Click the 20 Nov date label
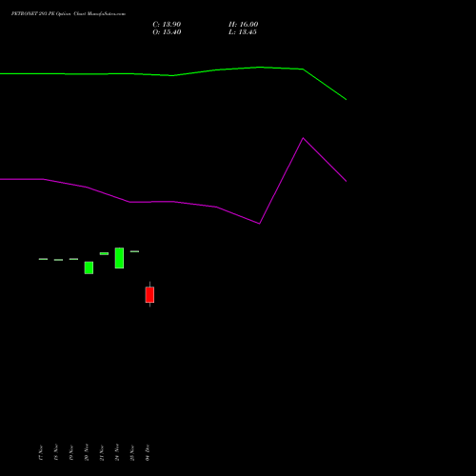Viewport: 476px width, 476px height. (87, 452)
